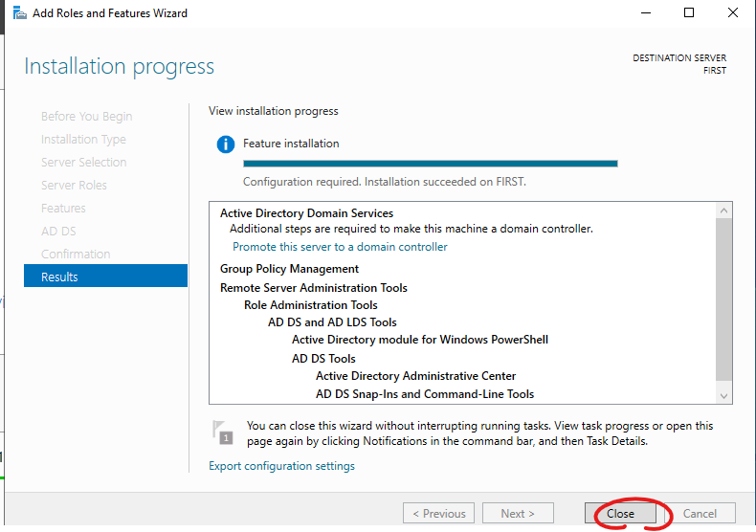Image resolution: width=756 pixels, height=532 pixels.
Task: Click Promote this server to a domain controller
Action: [340, 247]
